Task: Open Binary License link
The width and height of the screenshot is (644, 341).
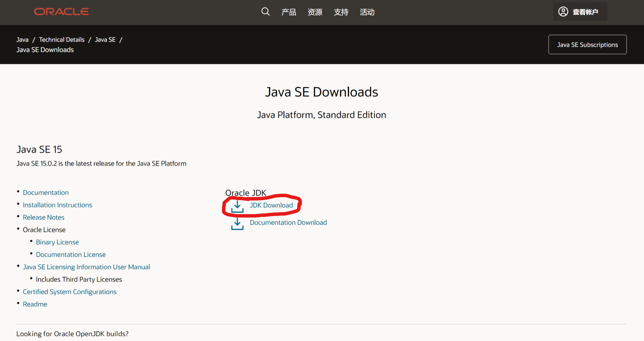Action: coord(57,242)
